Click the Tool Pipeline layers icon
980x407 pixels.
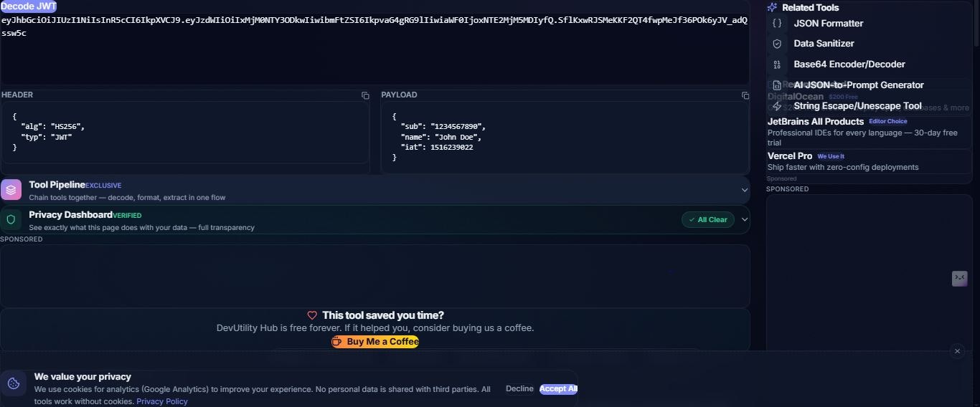[11, 190]
